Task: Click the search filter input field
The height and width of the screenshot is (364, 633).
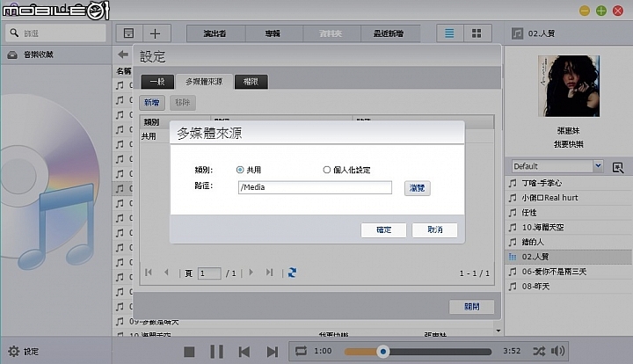Action: point(55,33)
